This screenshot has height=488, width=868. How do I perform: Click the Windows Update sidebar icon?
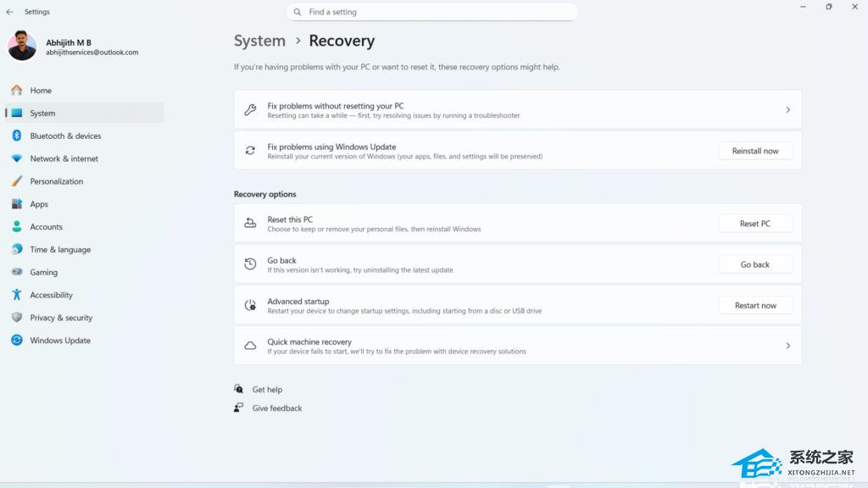pyautogui.click(x=16, y=341)
